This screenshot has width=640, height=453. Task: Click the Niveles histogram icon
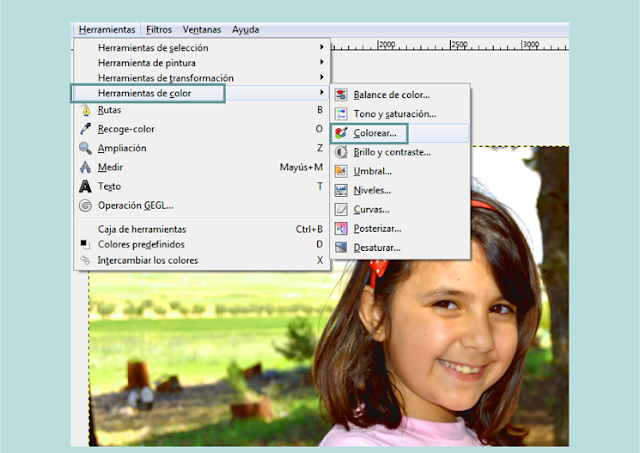coord(341,190)
